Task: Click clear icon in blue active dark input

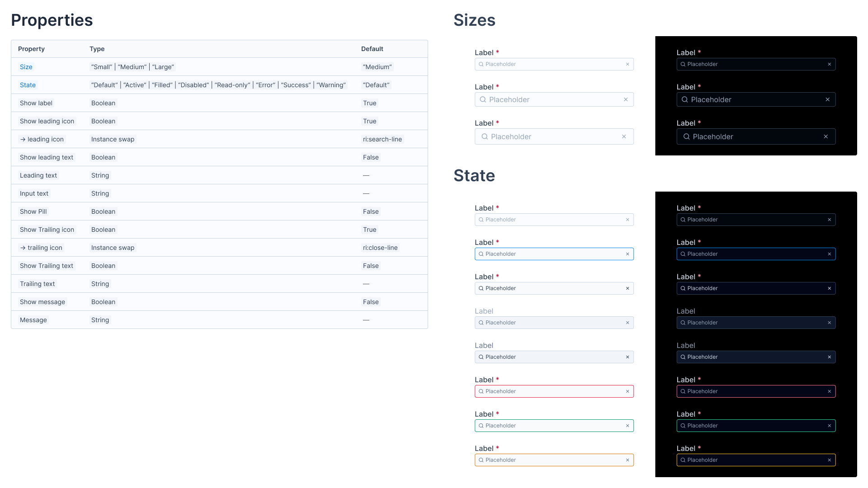Action: [x=830, y=254]
